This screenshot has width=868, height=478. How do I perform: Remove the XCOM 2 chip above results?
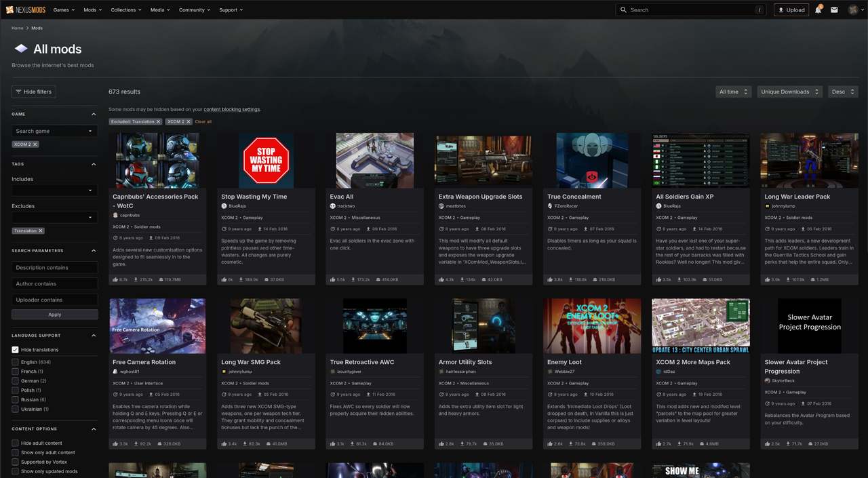tap(189, 121)
